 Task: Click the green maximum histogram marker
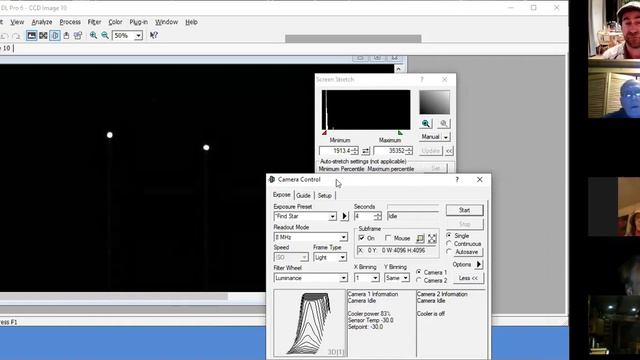400,133
